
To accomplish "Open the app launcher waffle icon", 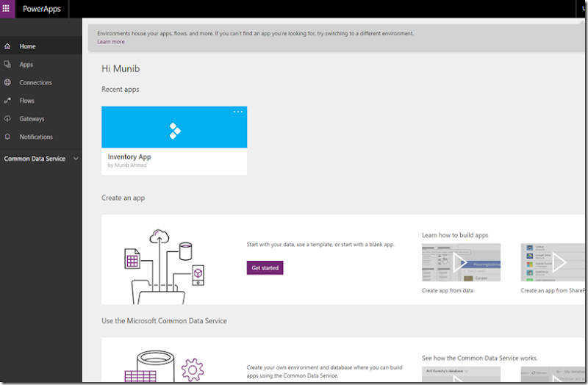I will [x=7, y=8].
